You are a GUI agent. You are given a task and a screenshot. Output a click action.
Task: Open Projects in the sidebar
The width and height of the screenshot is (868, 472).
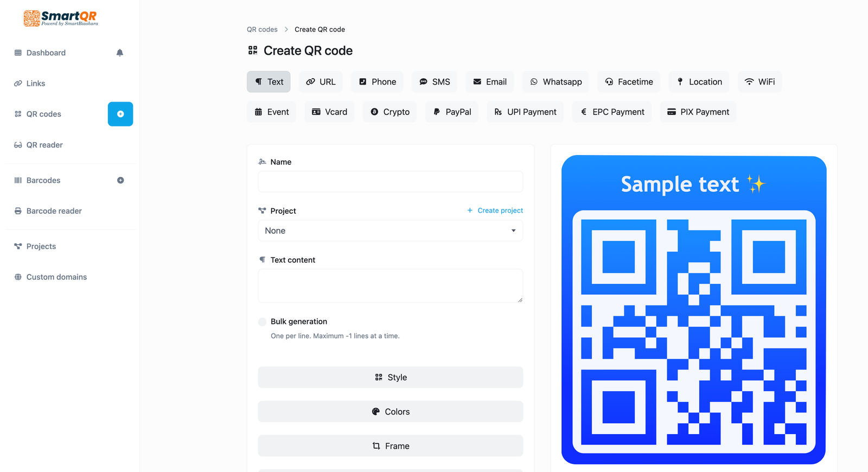(x=35, y=246)
